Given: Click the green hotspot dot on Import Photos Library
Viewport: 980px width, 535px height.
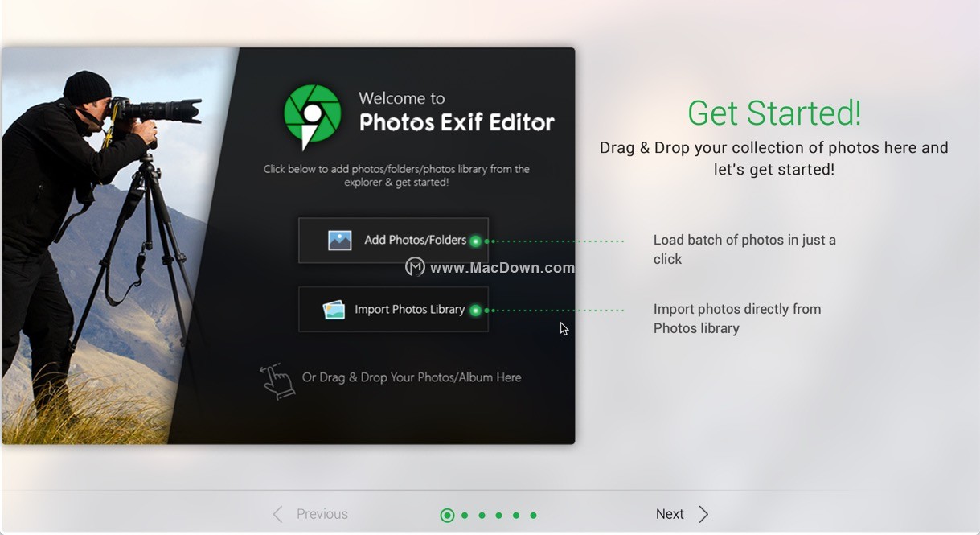Looking at the screenshot, I should click(476, 310).
